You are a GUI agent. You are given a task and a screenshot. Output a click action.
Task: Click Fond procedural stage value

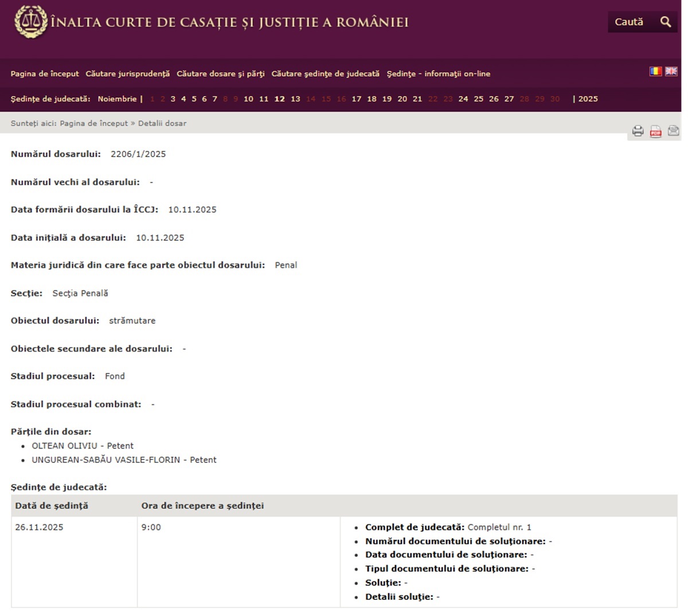pos(115,376)
